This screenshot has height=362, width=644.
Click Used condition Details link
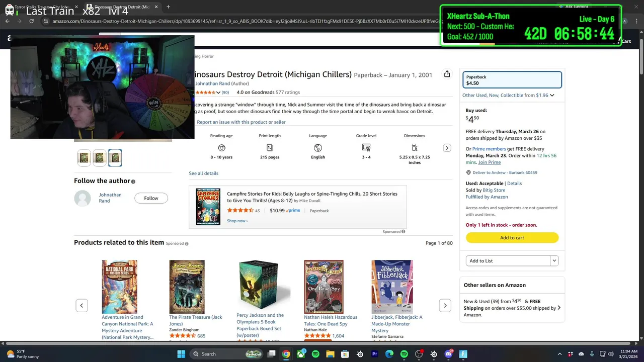[x=514, y=184]
